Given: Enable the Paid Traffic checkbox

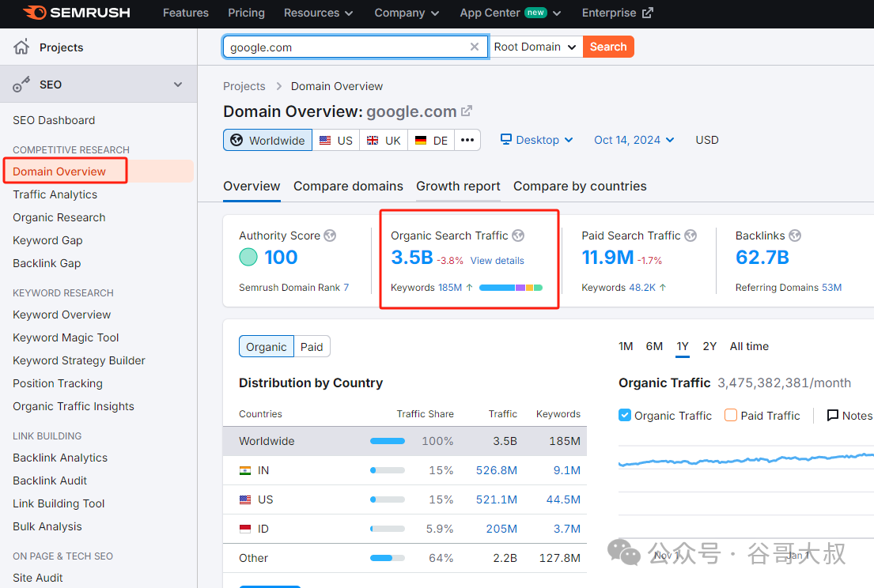Looking at the screenshot, I should [x=731, y=416].
